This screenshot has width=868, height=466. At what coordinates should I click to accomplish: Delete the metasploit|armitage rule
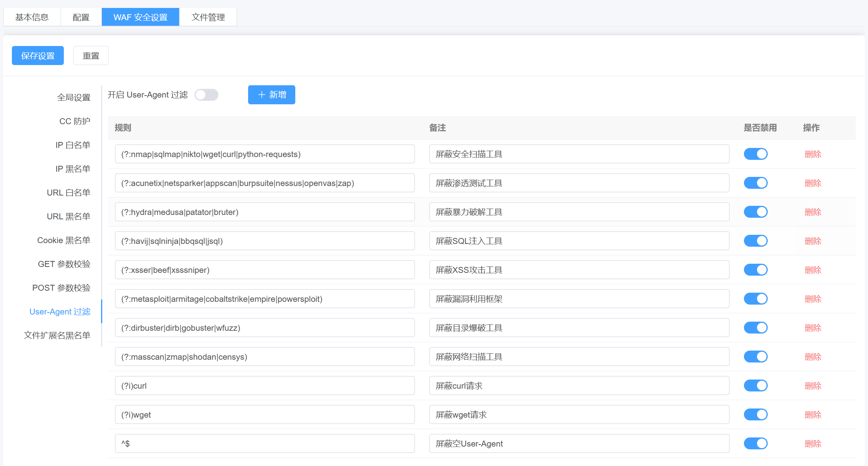pos(813,299)
